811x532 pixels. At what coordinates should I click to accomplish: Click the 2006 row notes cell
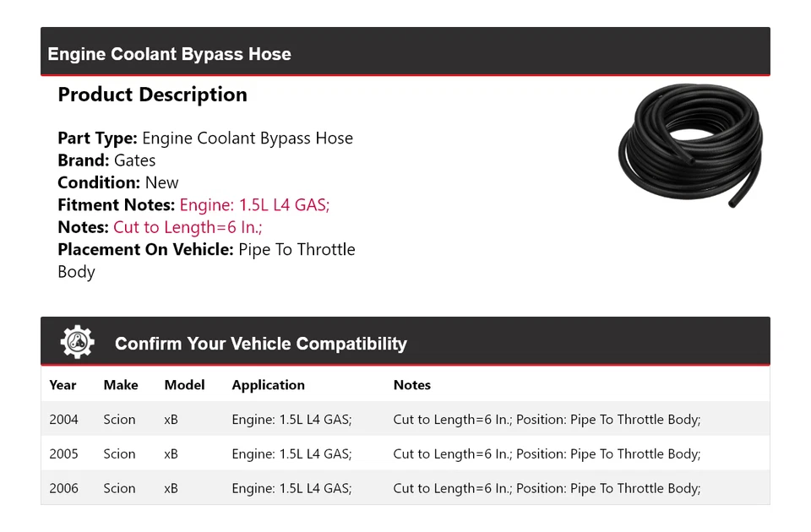(x=547, y=488)
